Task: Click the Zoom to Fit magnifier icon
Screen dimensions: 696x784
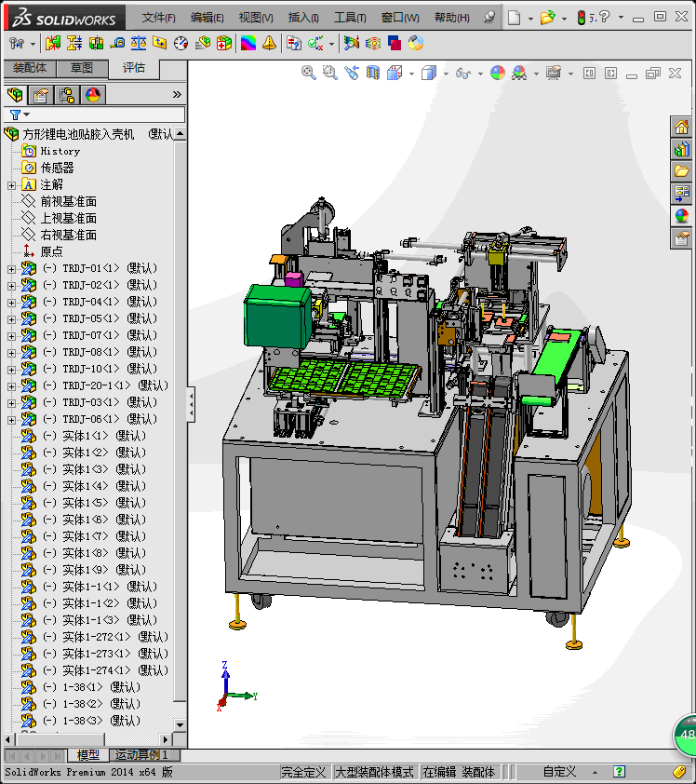Action: tap(308, 73)
